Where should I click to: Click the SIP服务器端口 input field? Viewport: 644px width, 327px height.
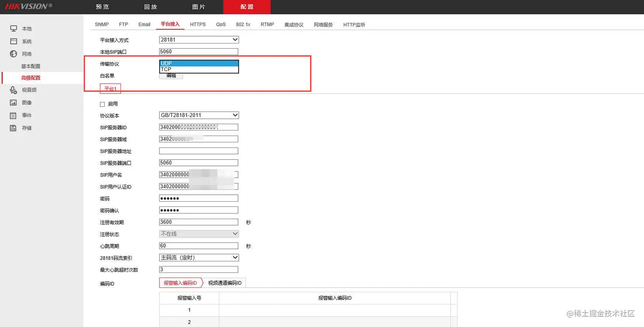click(x=198, y=163)
